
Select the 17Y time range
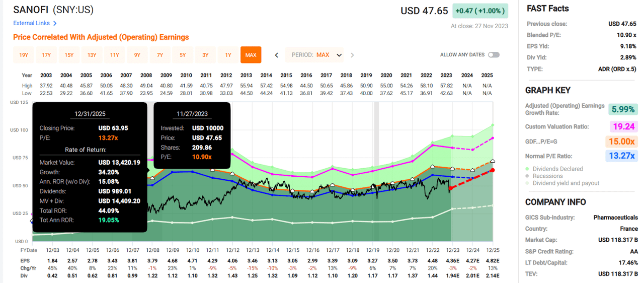coord(46,55)
